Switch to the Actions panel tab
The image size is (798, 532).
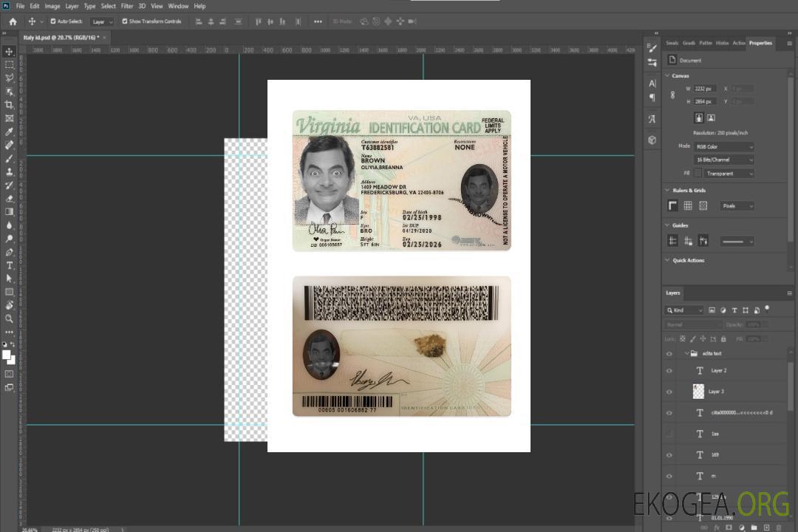739,43
